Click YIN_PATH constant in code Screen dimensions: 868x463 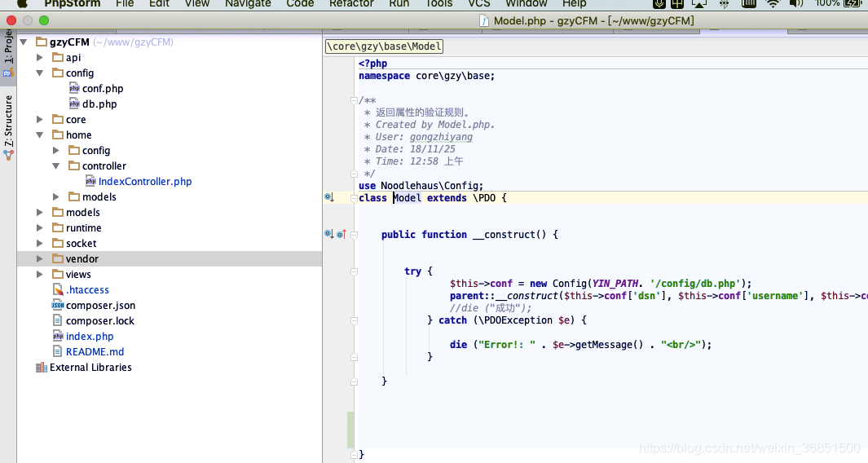[615, 284]
